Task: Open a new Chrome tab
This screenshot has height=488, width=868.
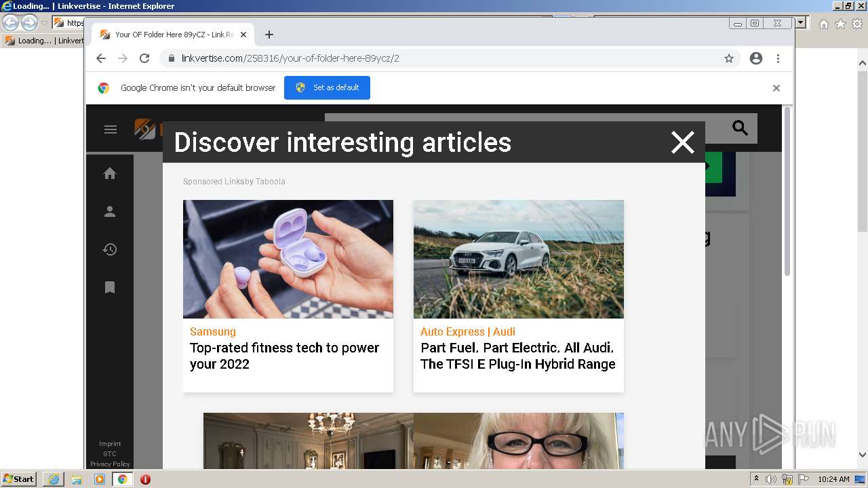Action: pos(269,35)
